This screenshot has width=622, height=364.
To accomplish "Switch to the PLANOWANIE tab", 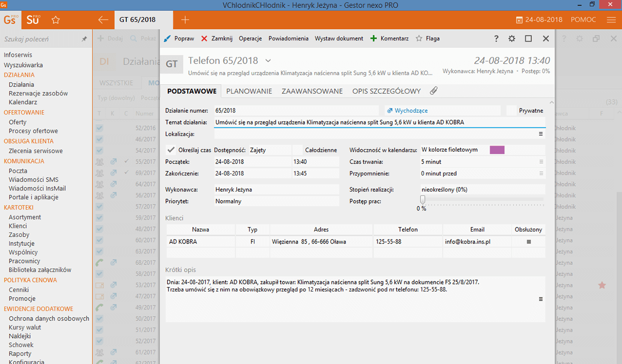I will (249, 91).
